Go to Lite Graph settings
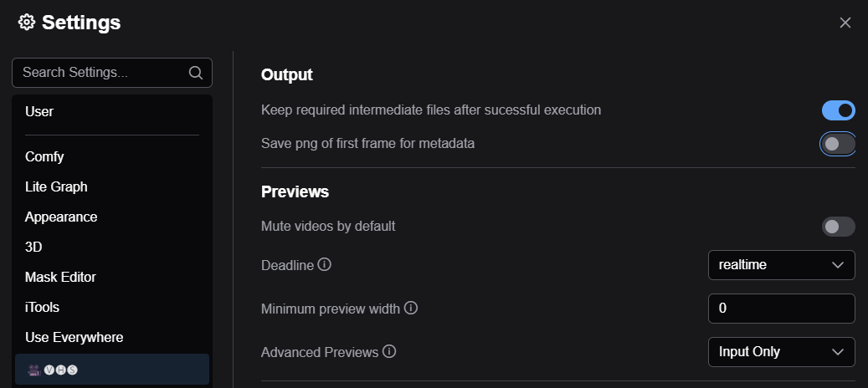 (56, 186)
